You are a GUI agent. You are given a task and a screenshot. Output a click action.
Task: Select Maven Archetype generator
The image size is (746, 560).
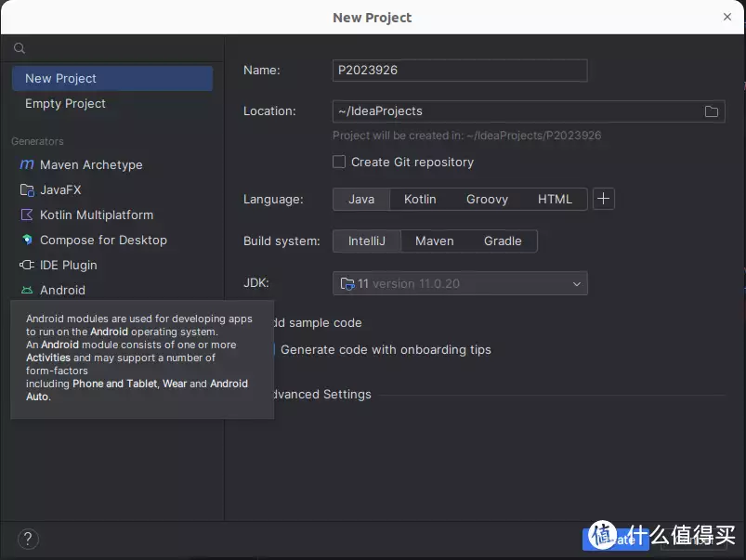pos(112,164)
